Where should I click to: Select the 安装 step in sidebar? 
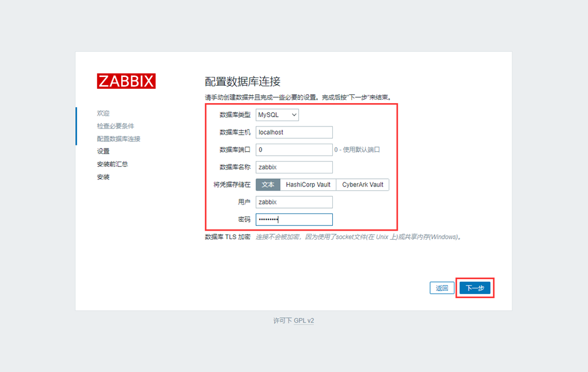point(103,176)
